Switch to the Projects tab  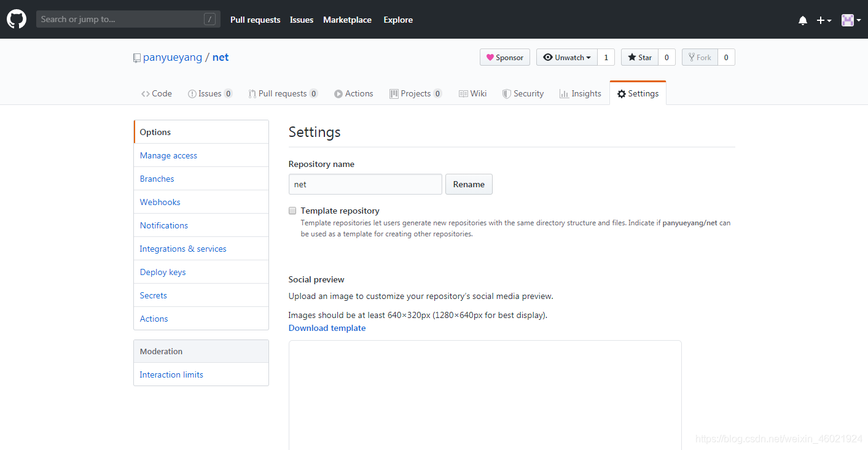click(x=416, y=93)
